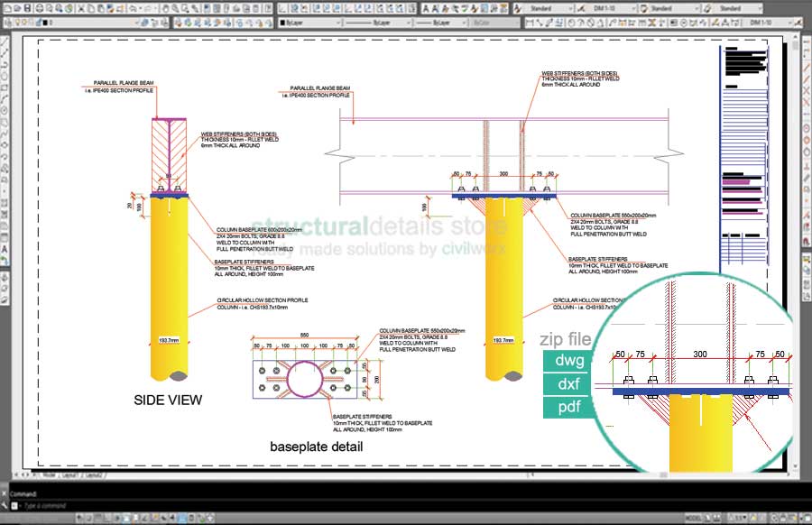This screenshot has height=525, width=812.
Task: Toggle Lineweight display in the status bar
Action: [x=172, y=518]
